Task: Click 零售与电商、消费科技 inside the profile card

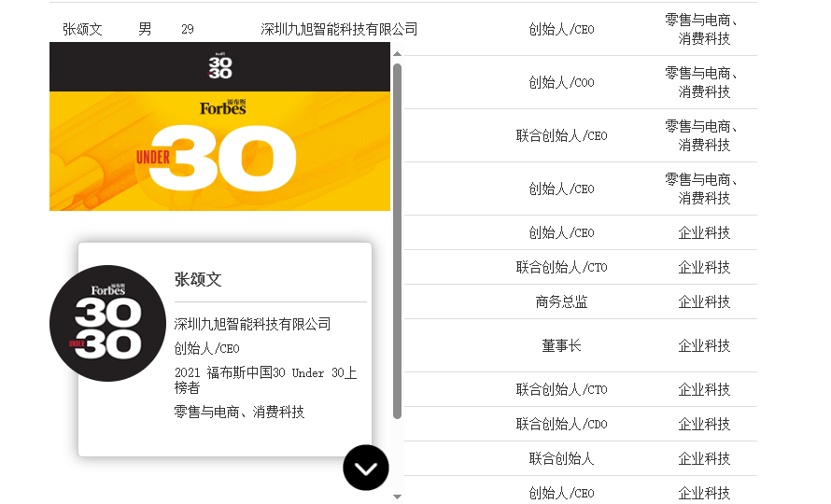Action: [239, 412]
